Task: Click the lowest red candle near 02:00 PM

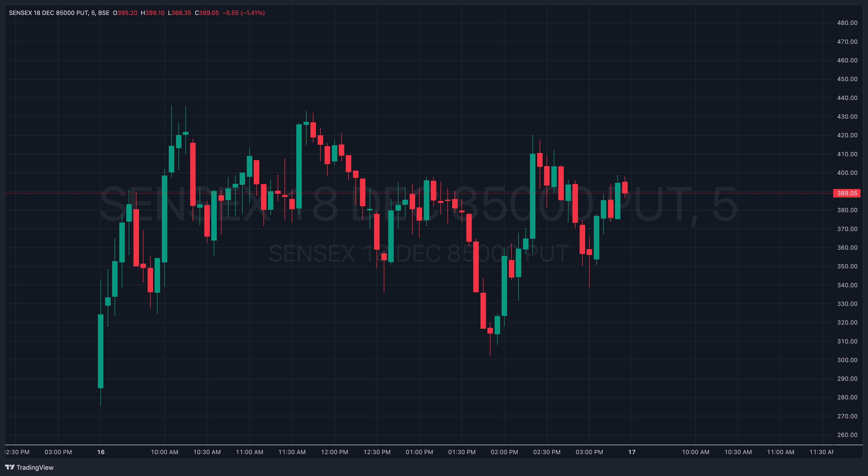Action: pos(490,330)
